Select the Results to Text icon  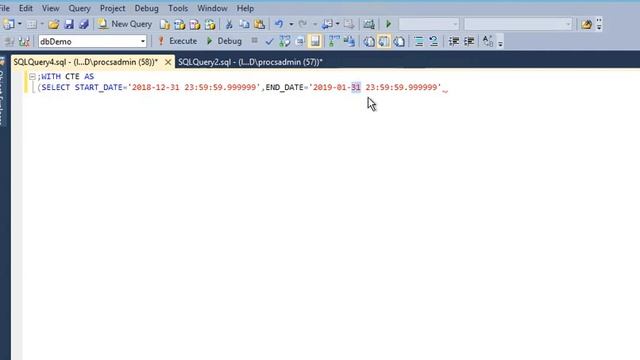coord(369,41)
